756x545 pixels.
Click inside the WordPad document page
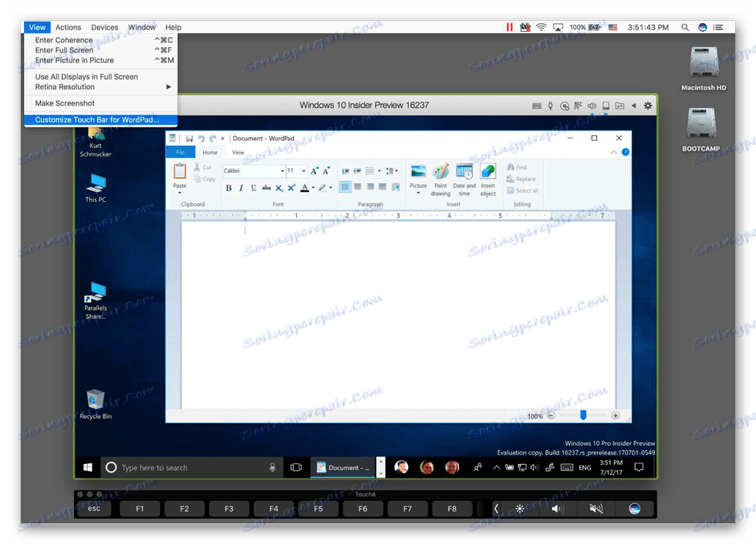tap(398, 315)
